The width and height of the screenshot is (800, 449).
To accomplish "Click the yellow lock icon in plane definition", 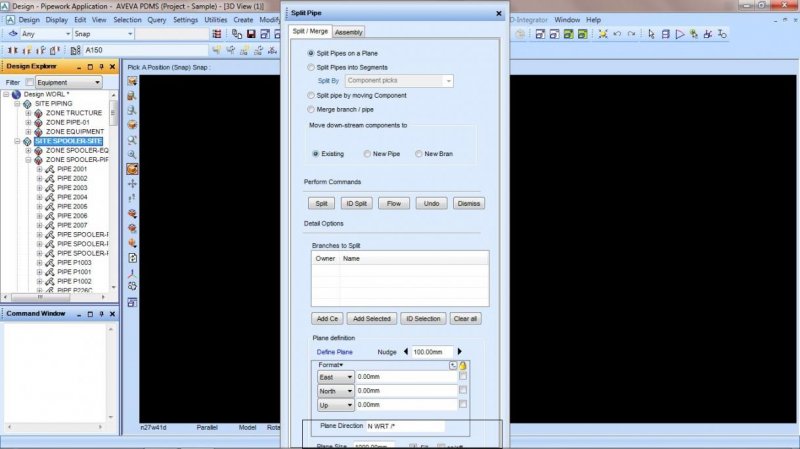I will (x=463, y=365).
